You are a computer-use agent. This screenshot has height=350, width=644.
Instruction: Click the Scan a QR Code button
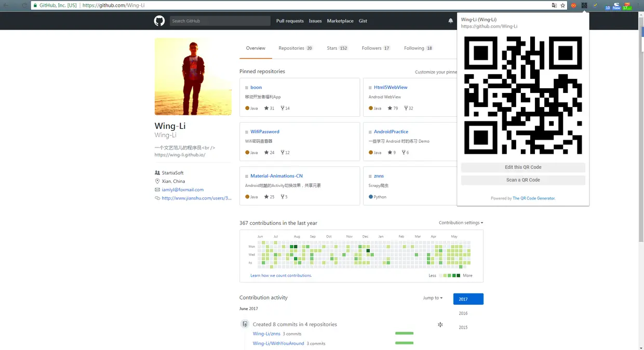click(522, 181)
